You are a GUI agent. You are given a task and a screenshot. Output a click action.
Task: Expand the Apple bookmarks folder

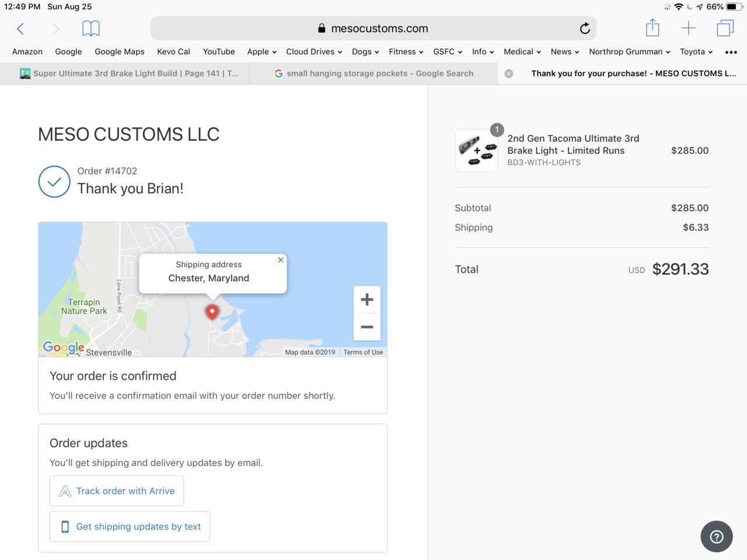tap(262, 51)
